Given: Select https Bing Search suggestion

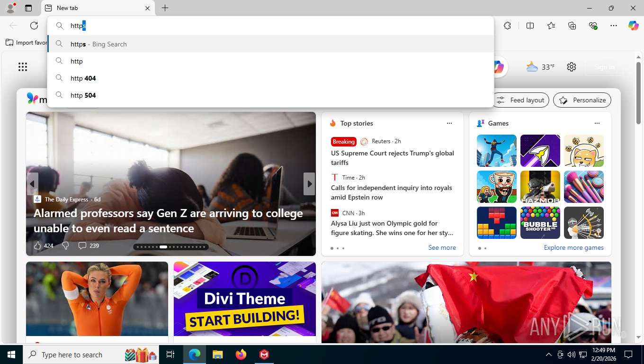Looking at the screenshot, I should 271,44.
